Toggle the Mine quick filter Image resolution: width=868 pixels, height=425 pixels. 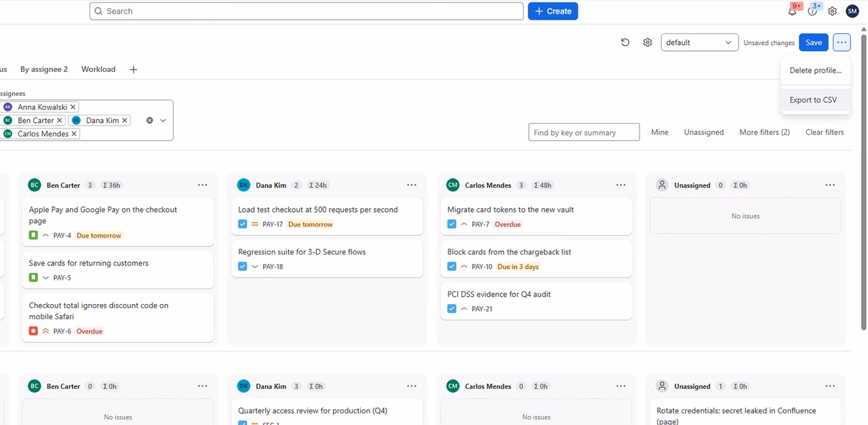pyautogui.click(x=660, y=132)
